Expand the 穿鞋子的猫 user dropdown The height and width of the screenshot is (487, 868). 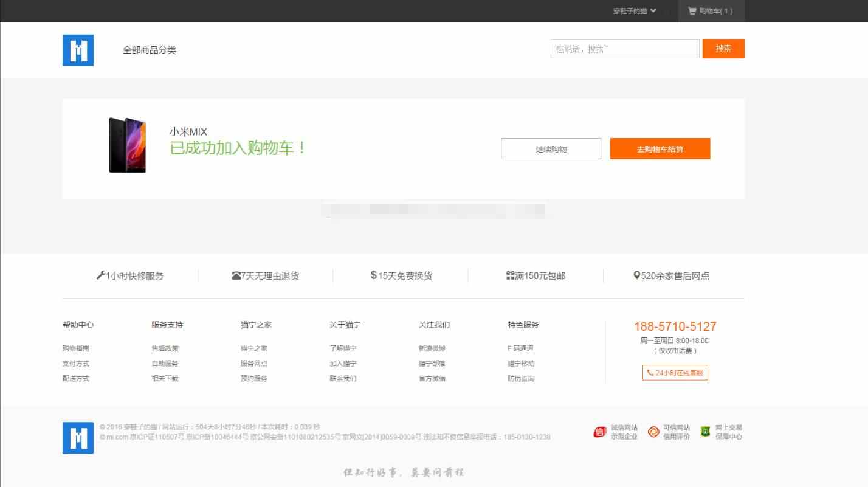coord(635,11)
